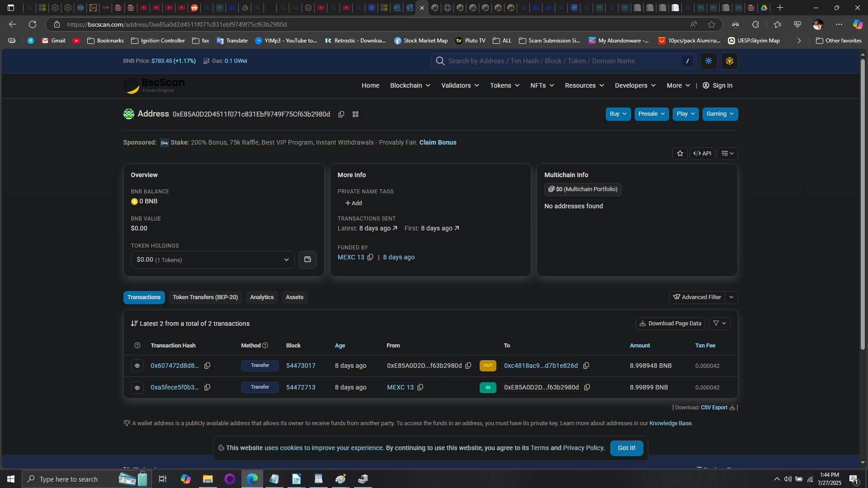Click the BNB chain logo icon button

(729, 61)
